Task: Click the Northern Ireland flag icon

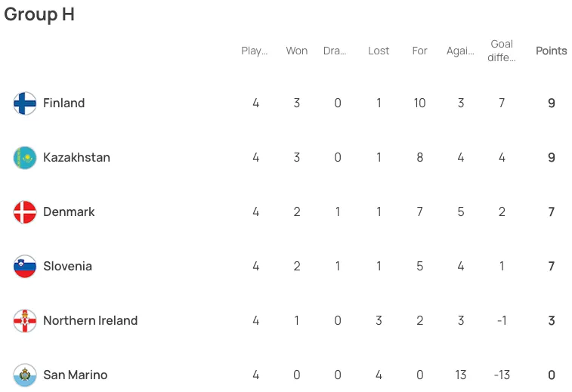Action: (x=25, y=320)
